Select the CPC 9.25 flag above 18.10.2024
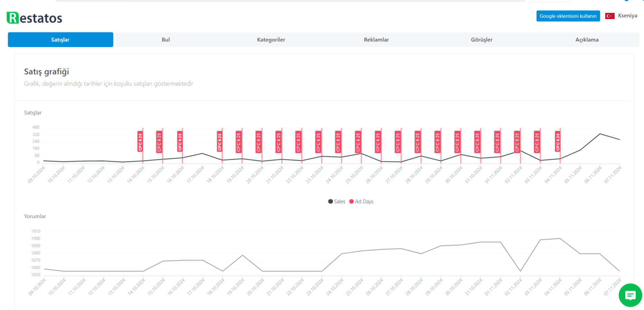 click(x=220, y=141)
